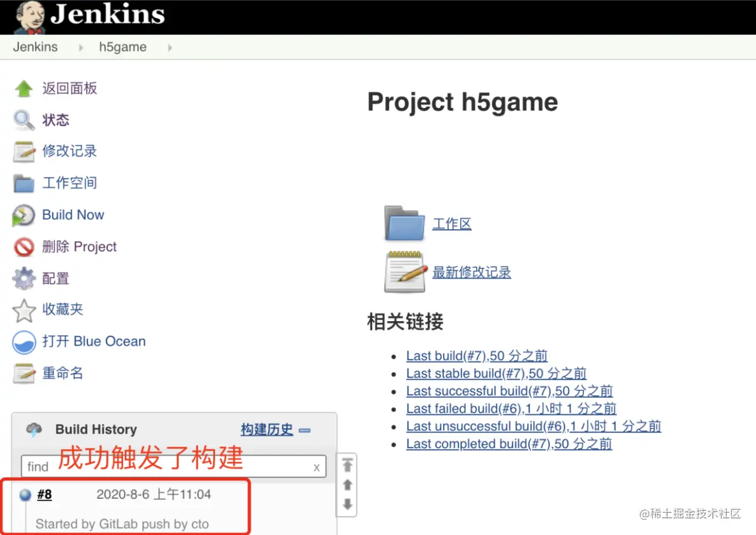Screen dimensions: 756x535
Task: Click the green up arrow icon for 返回面板
Action: pyautogui.click(x=23, y=89)
